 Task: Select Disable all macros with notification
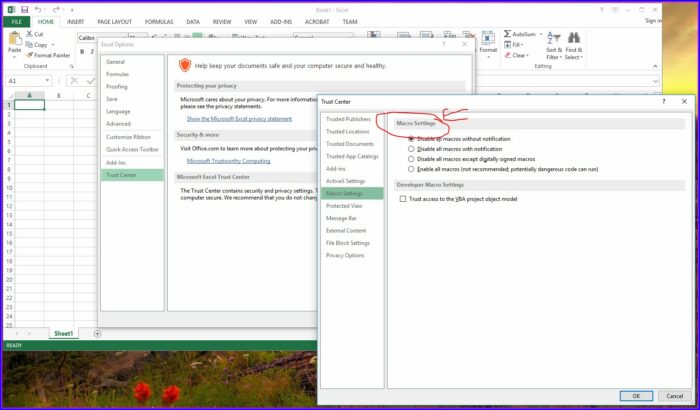click(411, 149)
